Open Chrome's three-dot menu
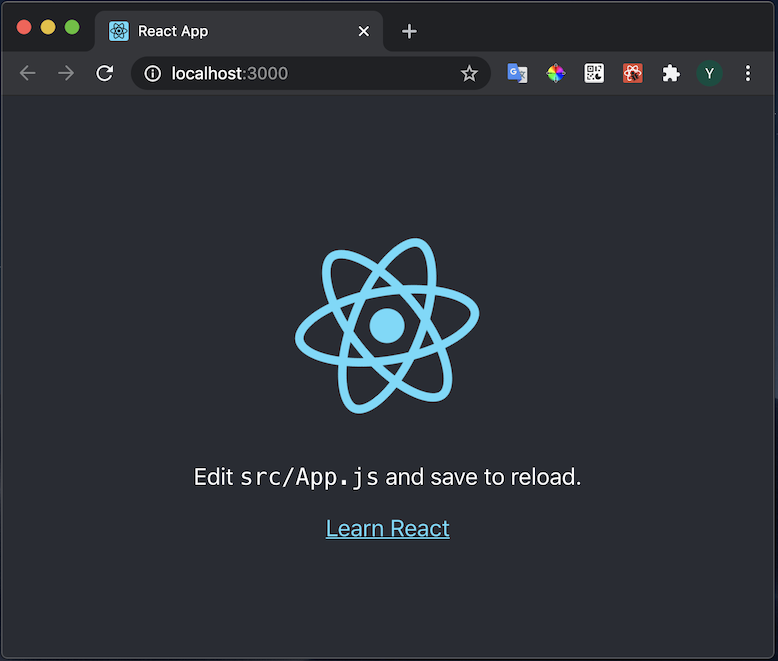 (x=748, y=73)
